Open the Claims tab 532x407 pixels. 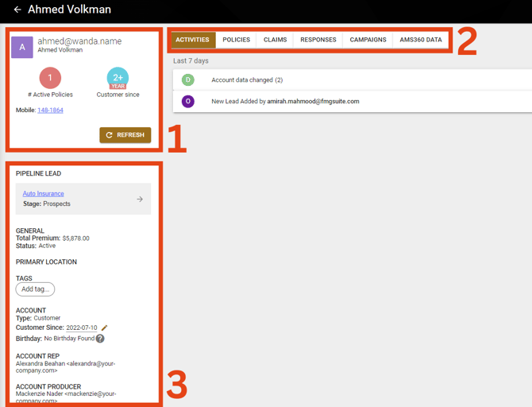pos(276,40)
